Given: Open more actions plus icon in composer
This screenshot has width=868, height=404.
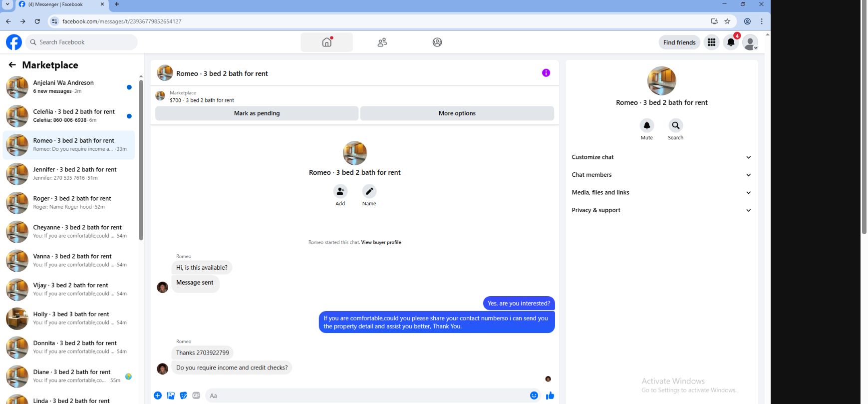Looking at the screenshot, I should click(x=158, y=396).
